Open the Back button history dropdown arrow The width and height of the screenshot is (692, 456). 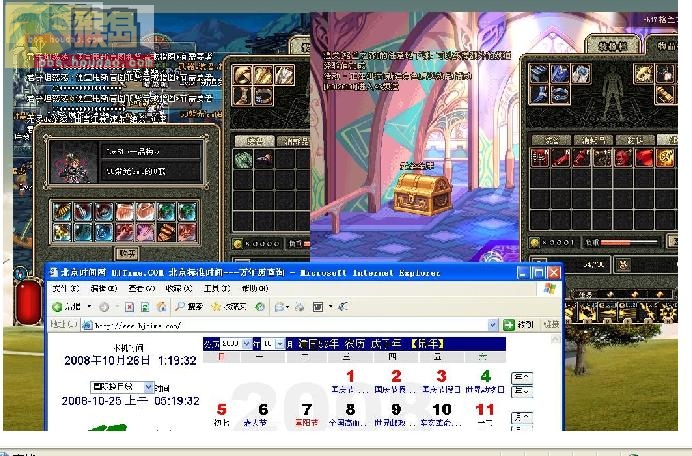[x=90, y=306]
